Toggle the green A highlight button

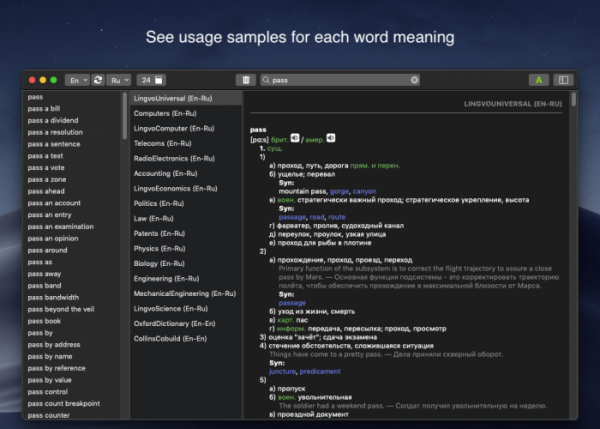(x=539, y=80)
